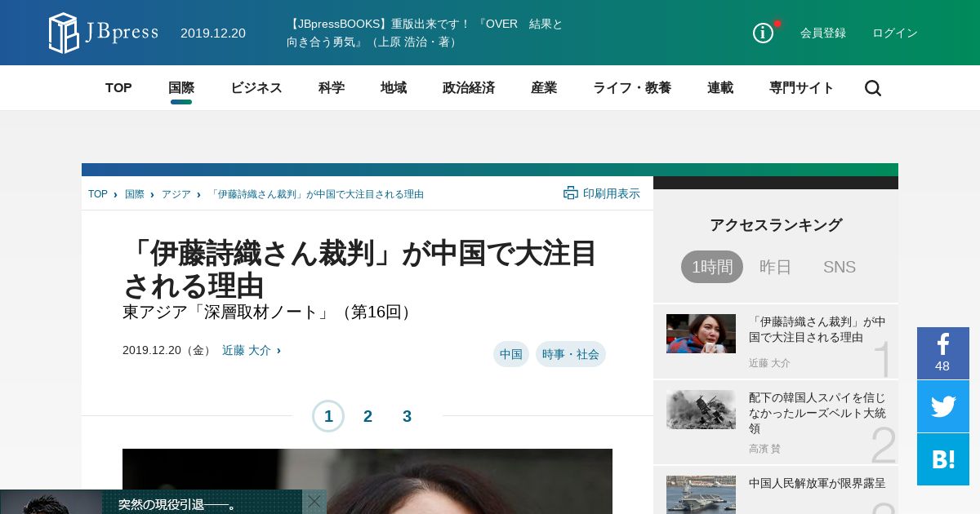Open 中国人民解放軍が限界露呈 ranking article
Viewport: 980px width, 514px height.
click(817, 483)
